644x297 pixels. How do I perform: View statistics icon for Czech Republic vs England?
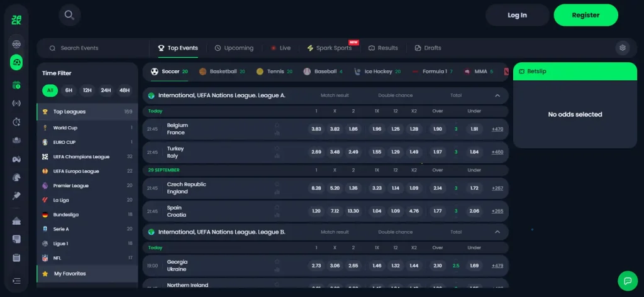(277, 192)
